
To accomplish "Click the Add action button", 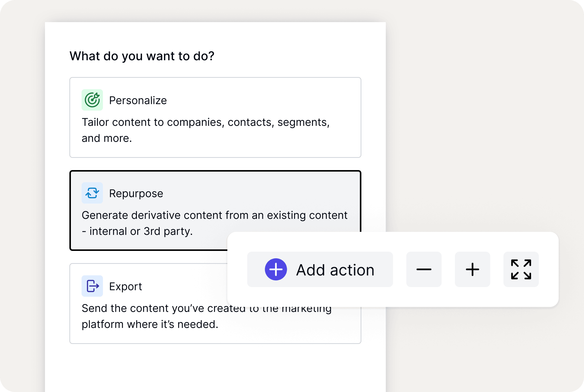I will (320, 269).
